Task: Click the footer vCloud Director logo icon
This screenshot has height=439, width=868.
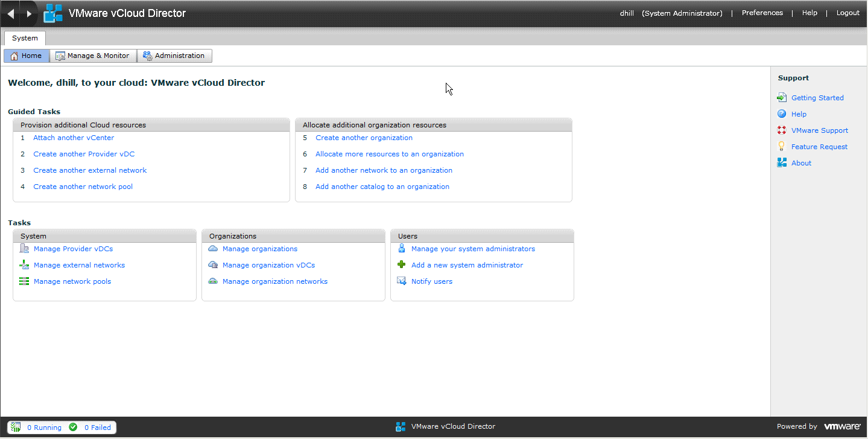Action: 401,427
